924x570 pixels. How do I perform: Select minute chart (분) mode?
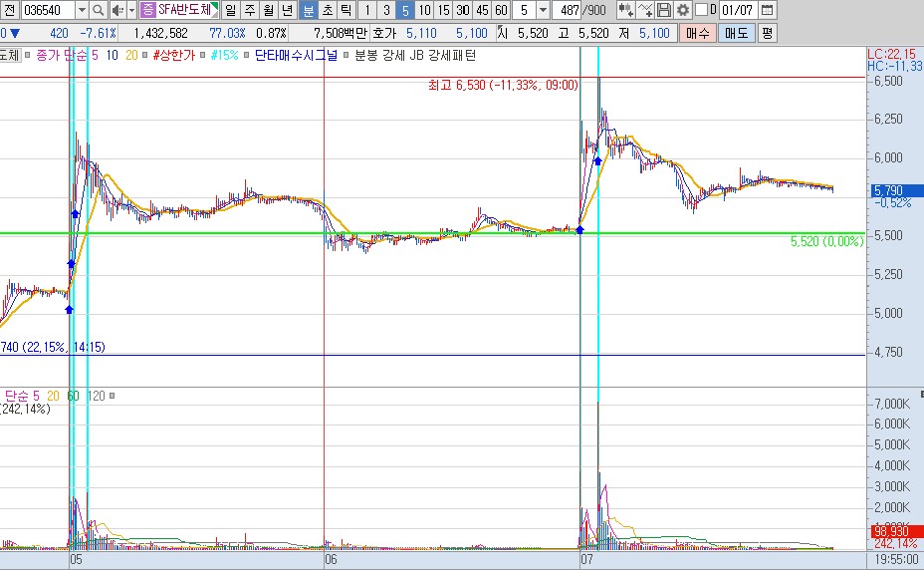click(x=309, y=10)
